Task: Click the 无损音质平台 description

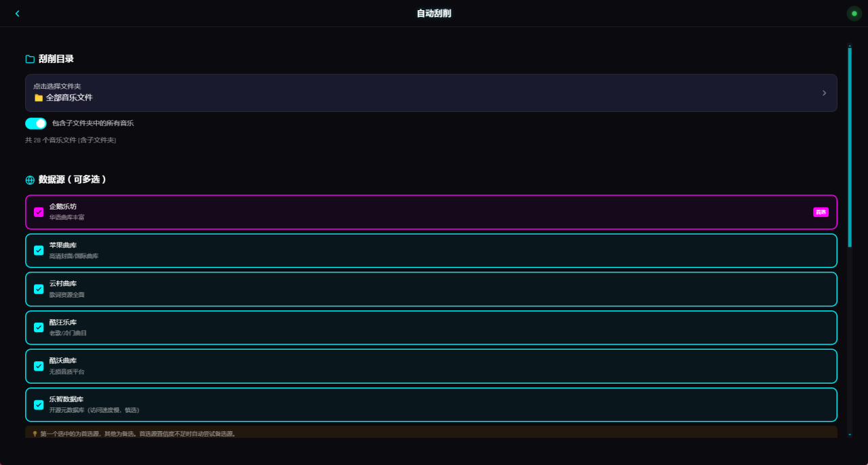Action: [x=67, y=372]
